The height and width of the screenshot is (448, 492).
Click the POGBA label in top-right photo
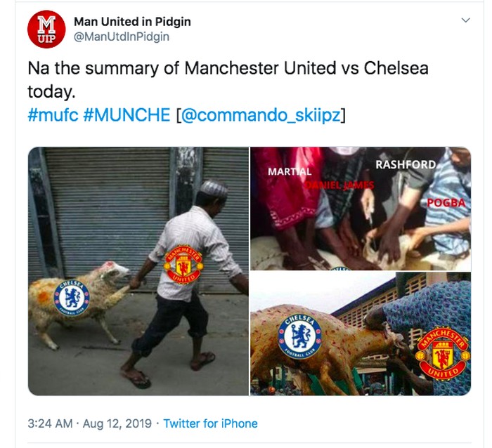click(446, 203)
